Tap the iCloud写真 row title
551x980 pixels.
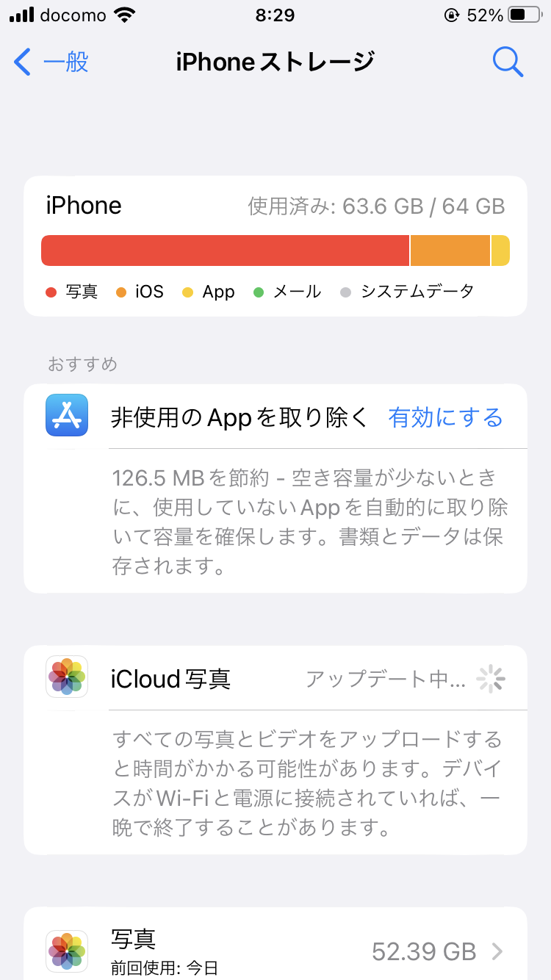pyautogui.click(x=171, y=680)
